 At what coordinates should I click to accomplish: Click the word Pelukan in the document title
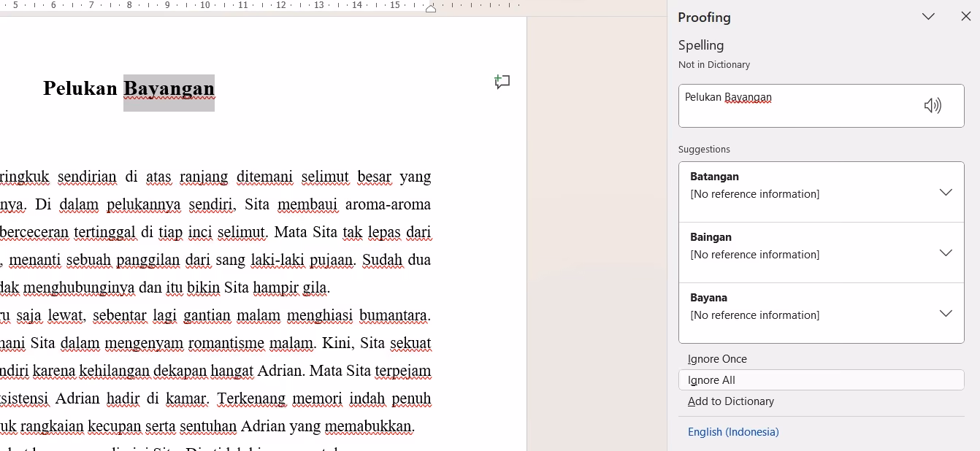point(80,89)
